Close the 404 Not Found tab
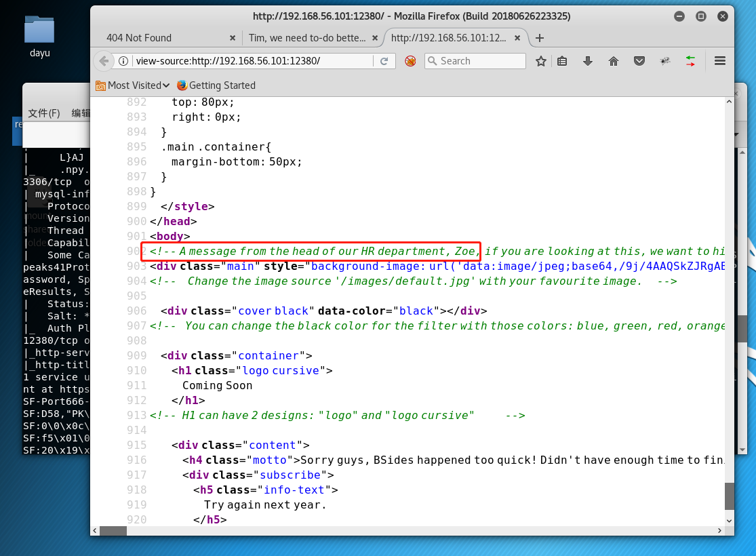Screen dimensions: 756x556 [x=233, y=38]
